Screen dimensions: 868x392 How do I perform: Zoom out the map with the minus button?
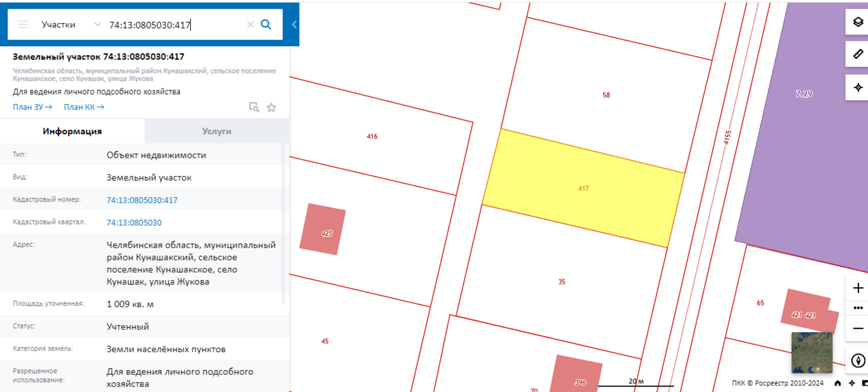point(857,328)
